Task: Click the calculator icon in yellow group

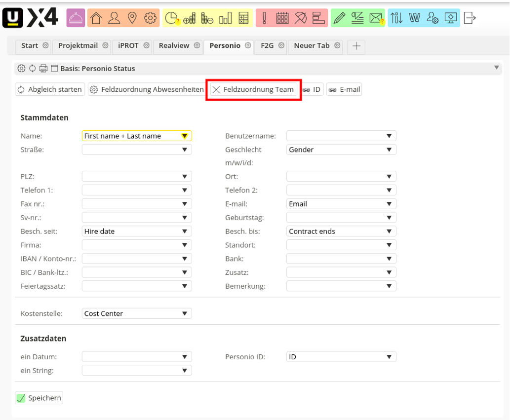Action: click(x=243, y=19)
